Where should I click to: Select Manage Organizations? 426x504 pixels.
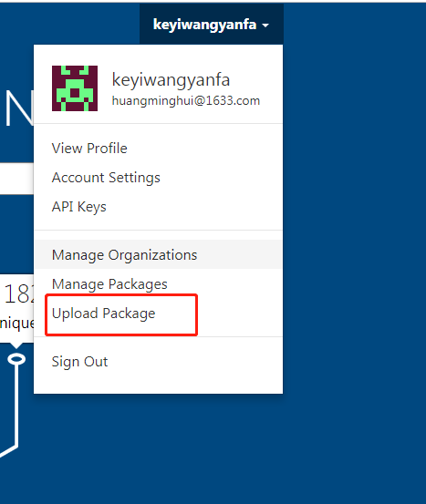click(159, 254)
